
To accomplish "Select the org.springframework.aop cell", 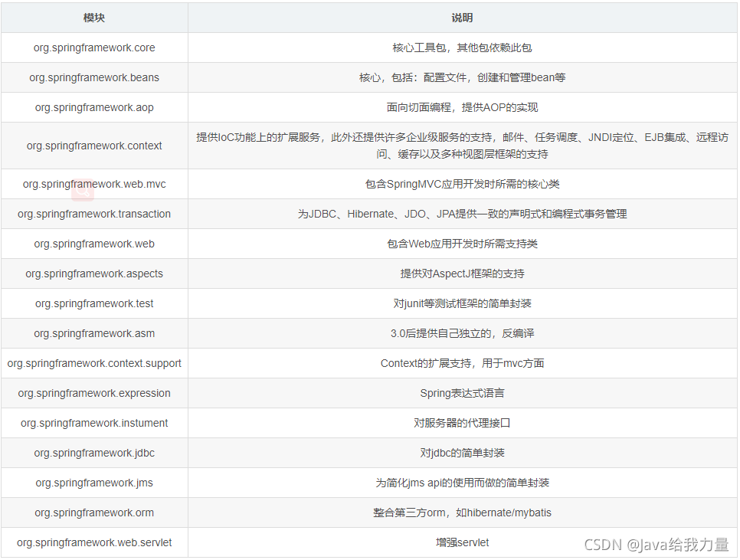I will pos(94,107).
